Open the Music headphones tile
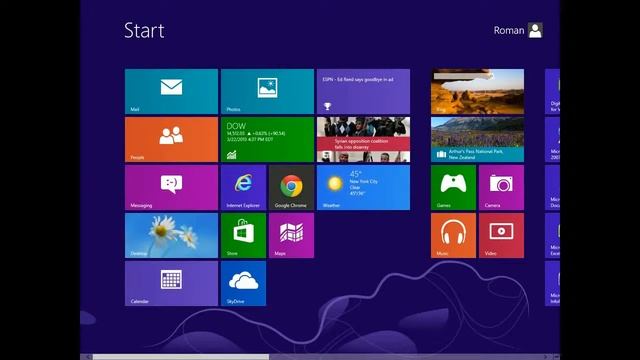Screen dimensions: 640x360 click(x=453, y=236)
